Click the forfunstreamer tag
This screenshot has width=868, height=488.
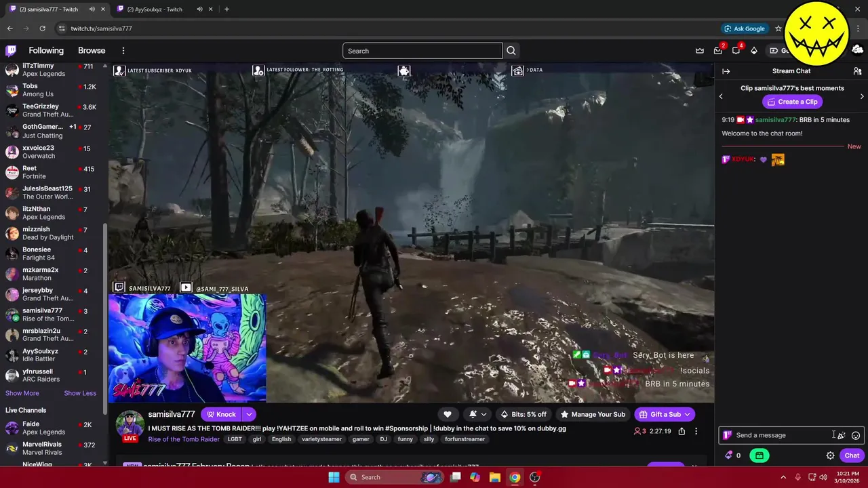pos(465,439)
